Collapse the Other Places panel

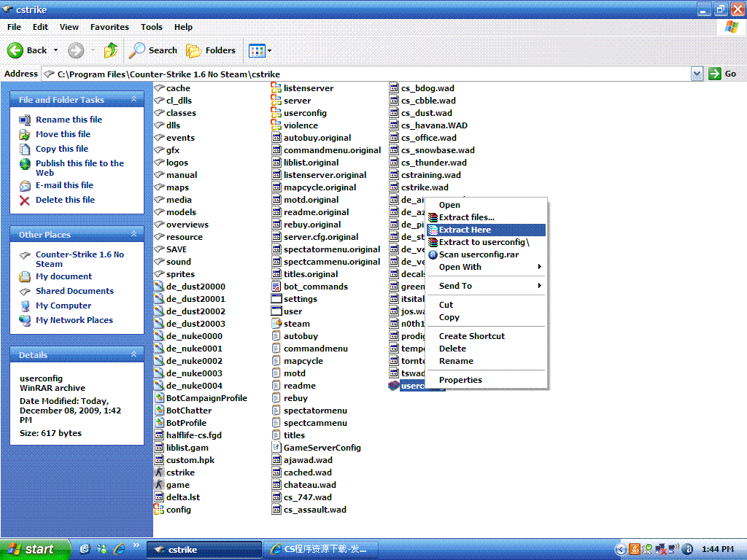pos(133,235)
